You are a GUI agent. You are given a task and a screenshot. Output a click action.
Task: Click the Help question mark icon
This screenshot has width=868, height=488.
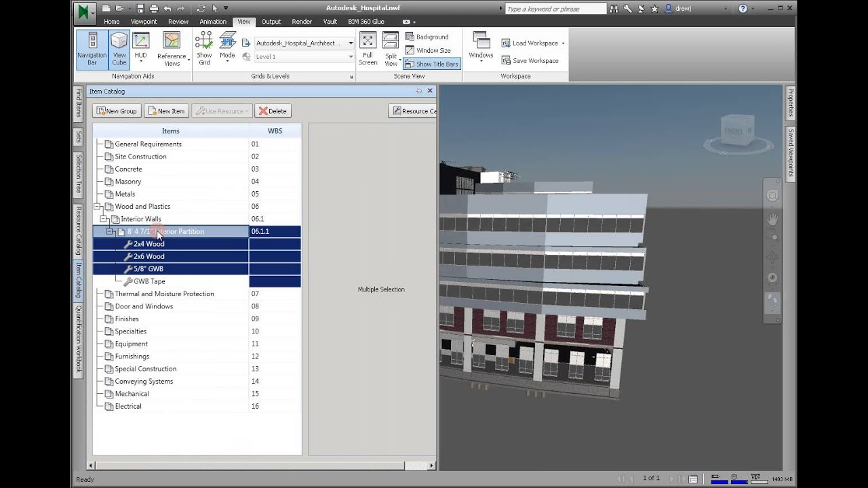pos(743,9)
